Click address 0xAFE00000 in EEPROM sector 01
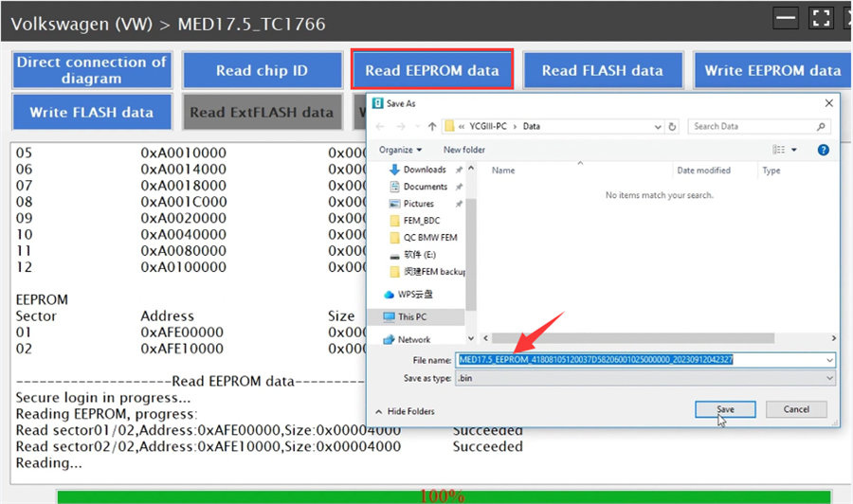Viewport: 853px width, 504px height. 182,333
